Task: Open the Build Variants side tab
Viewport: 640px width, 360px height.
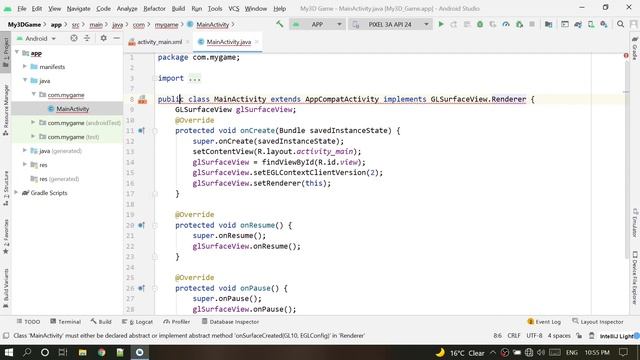Action: point(6,288)
